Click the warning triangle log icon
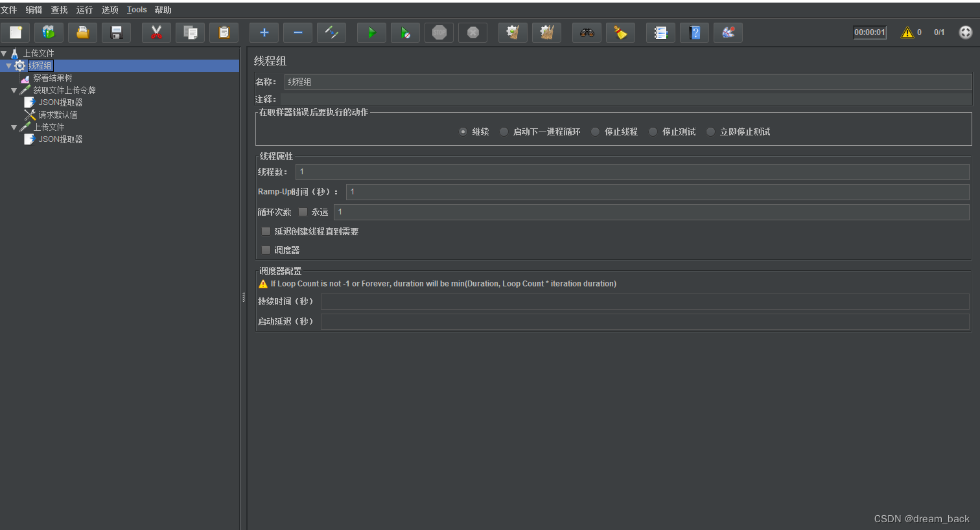Viewport: 980px width, 530px height. click(907, 32)
